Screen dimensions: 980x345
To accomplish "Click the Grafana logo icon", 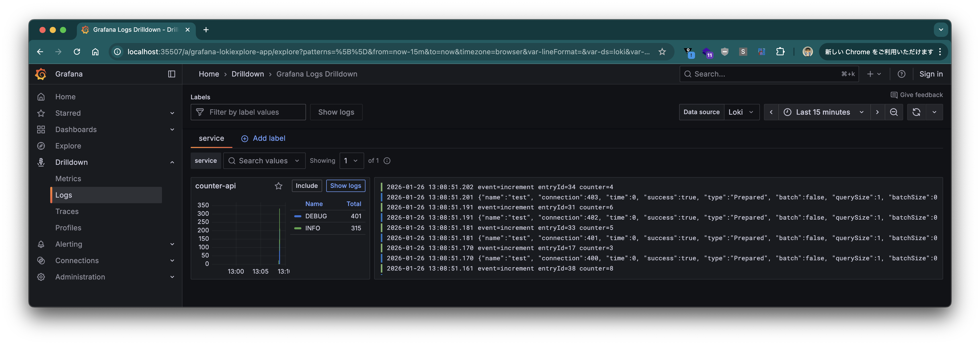I will pos(41,74).
